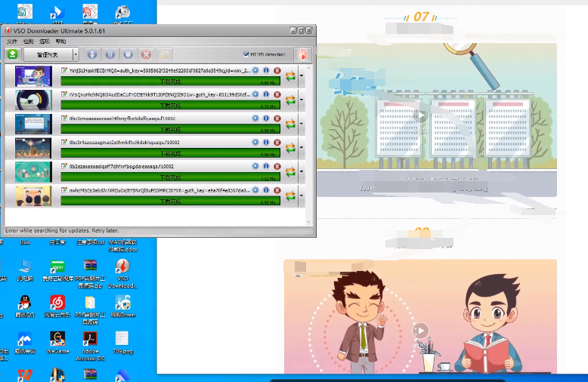Open the Adobe Acrobat DC desktop shortcut
Image resolution: width=588 pixels, height=382 pixels.
(x=89, y=340)
